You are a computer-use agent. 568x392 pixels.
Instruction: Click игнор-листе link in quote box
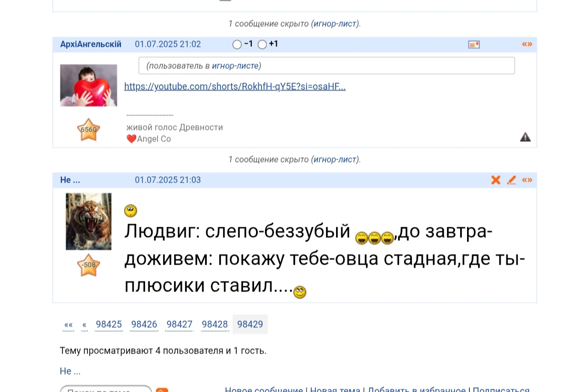235,66
